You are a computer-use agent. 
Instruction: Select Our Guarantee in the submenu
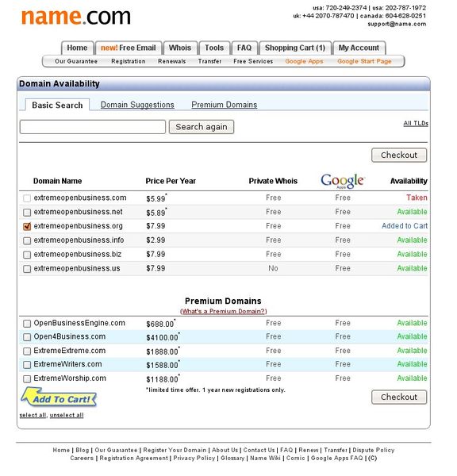coord(76,61)
